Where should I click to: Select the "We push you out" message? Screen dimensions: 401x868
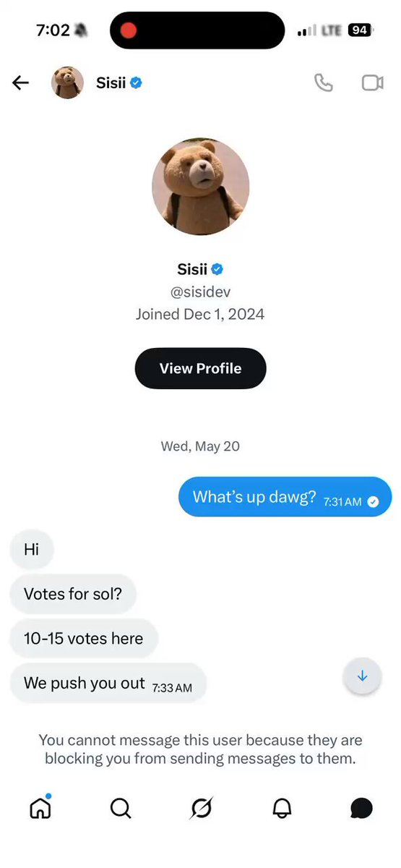pos(108,684)
